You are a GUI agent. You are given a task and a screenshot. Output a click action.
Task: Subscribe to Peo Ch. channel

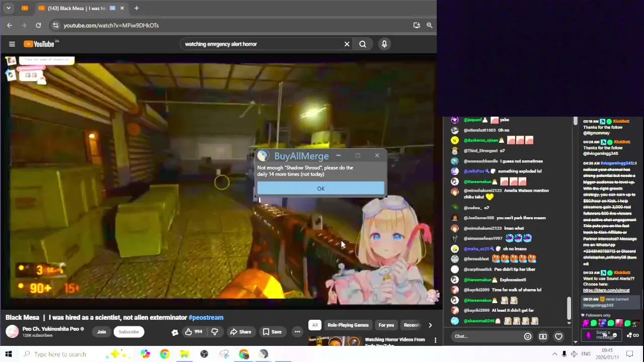click(129, 332)
